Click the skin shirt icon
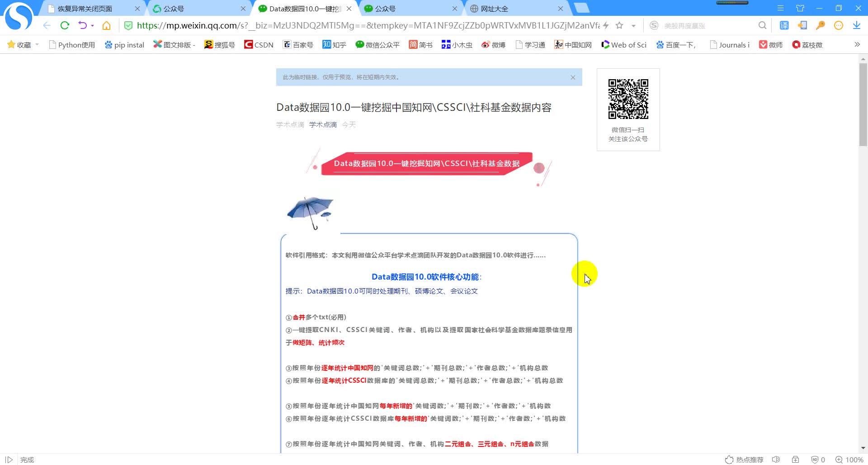The image size is (868, 465). click(x=800, y=8)
